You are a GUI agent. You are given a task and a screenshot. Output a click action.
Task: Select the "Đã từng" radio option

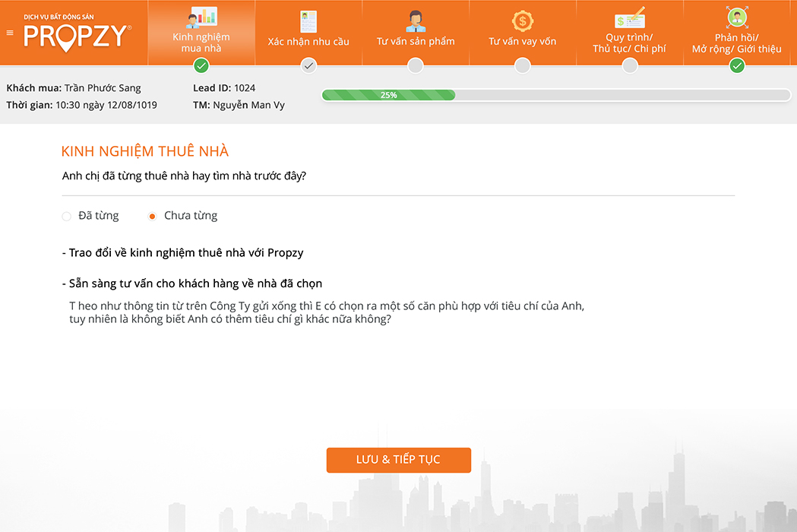(67, 217)
